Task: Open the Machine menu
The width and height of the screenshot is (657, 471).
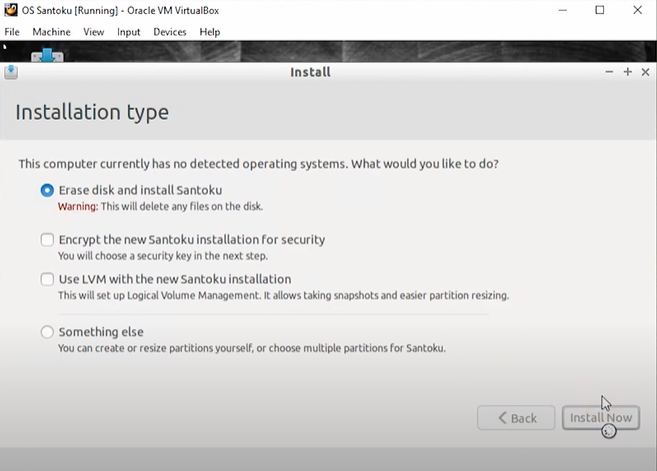Action: click(52, 32)
